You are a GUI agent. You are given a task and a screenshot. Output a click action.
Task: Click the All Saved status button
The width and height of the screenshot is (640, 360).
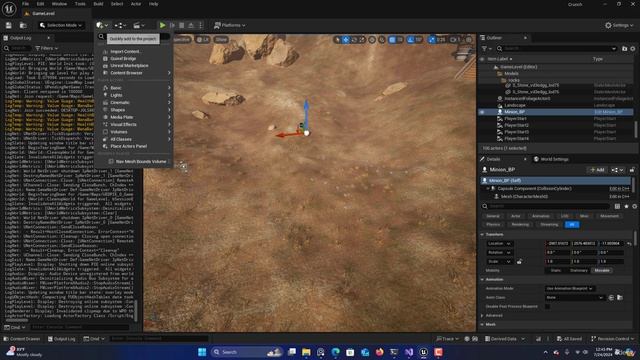[569, 339]
